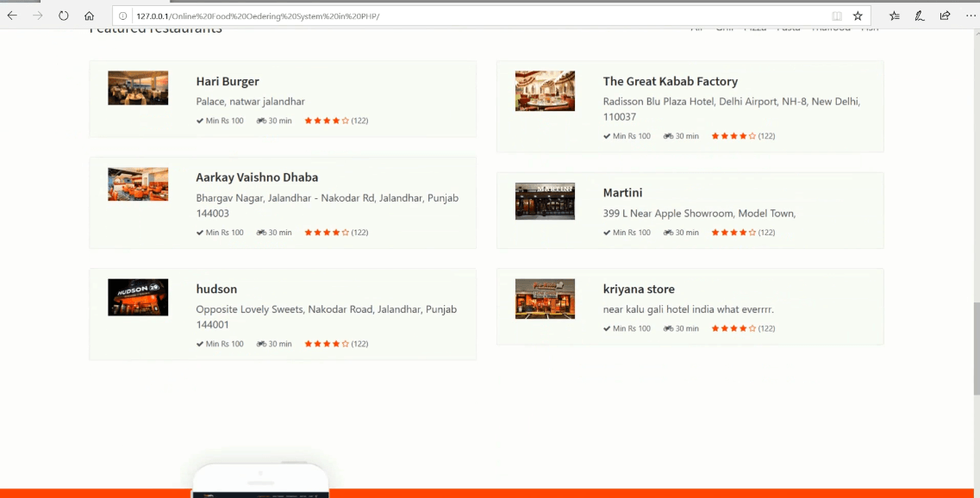
Task: Refresh the current page
Action: point(64,16)
